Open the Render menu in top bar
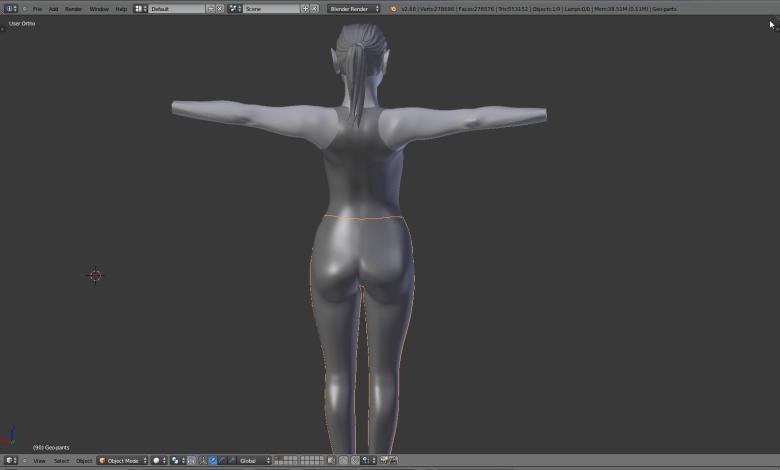780x470 pixels. (x=74, y=9)
